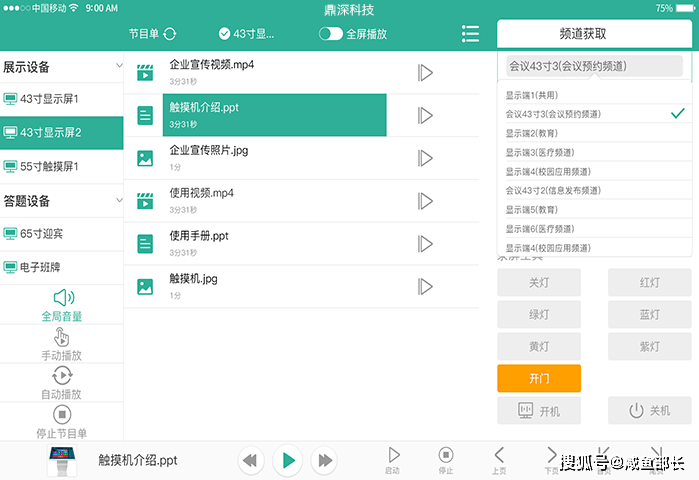Open the channel dropdown field

[594, 67]
